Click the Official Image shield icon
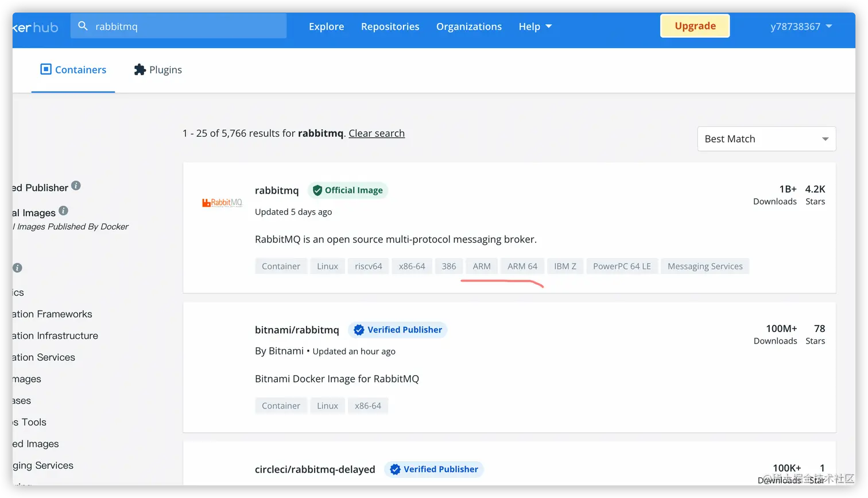The height and width of the screenshot is (498, 868). coord(317,190)
